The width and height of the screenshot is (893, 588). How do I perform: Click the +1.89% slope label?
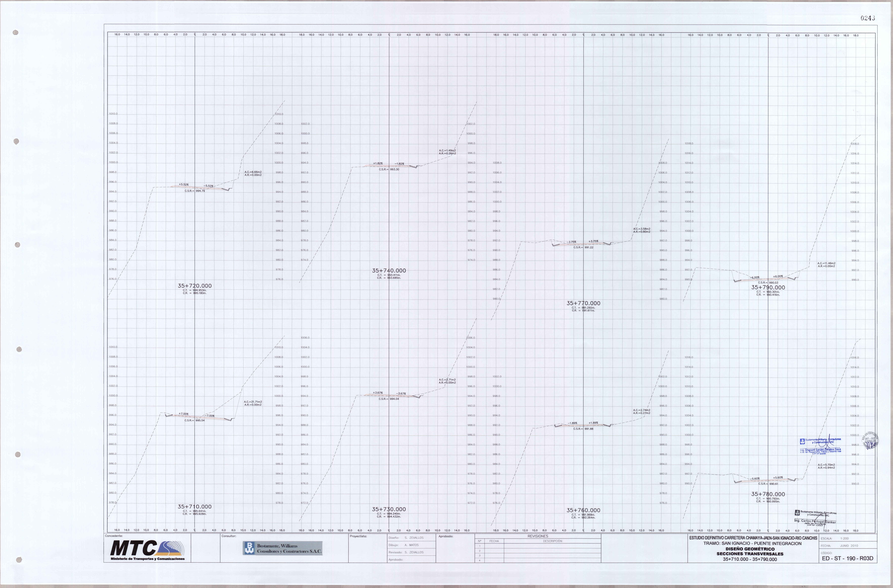coord(593,423)
